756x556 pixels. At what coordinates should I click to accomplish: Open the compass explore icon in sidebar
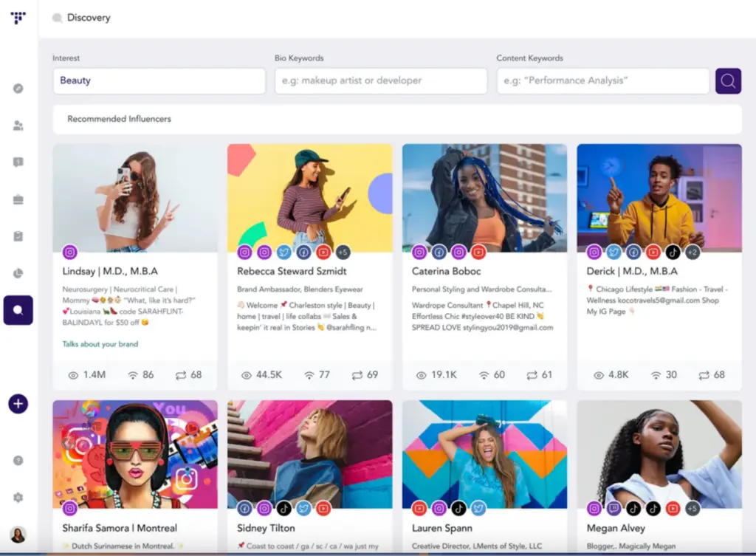tap(18, 89)
